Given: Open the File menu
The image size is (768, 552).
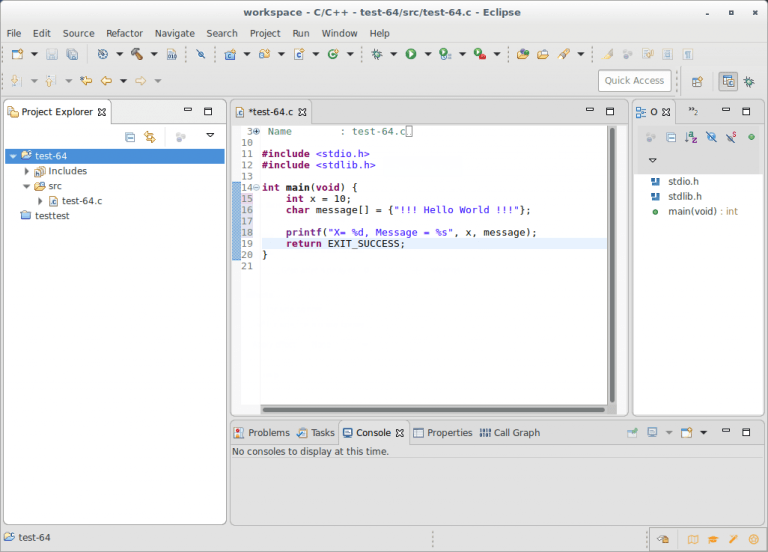Looking at the screenshot, I should (x=14, y=33).
